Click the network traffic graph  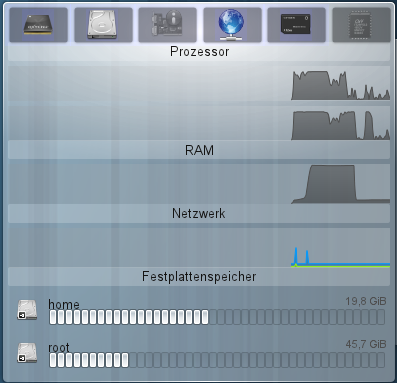click(x=199, y=248)
